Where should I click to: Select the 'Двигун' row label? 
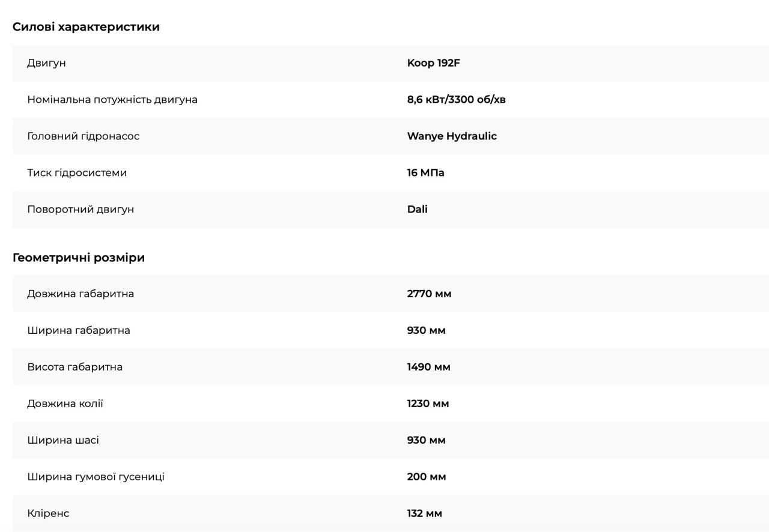point(46,63)
